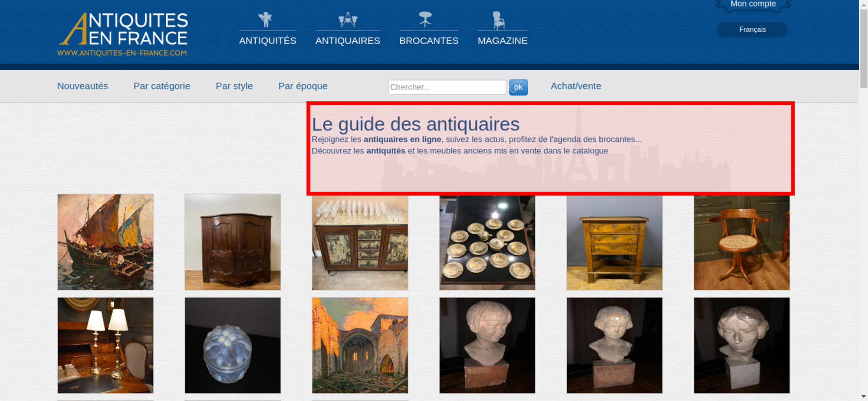The height and width of the screenshot is (401, 868).
Task: Open the dark wooden corner cabinet thumbnail
Action: point(233,242)
